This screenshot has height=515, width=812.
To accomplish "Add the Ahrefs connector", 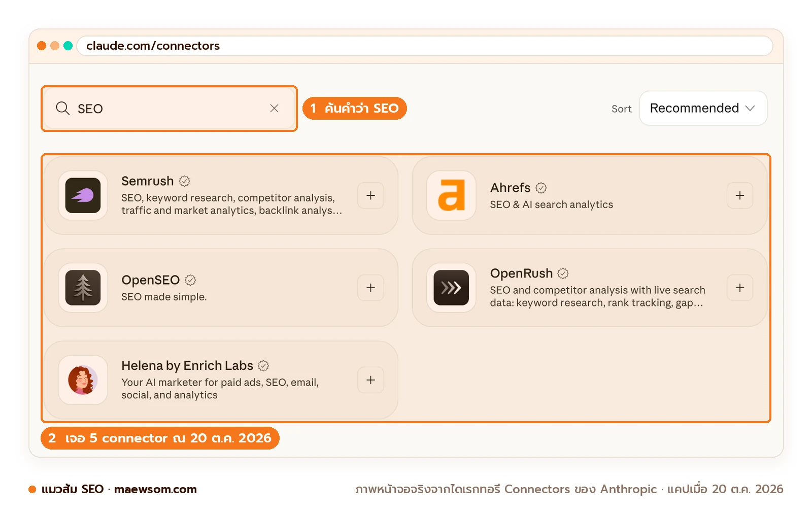I will [x=740, y=195].
